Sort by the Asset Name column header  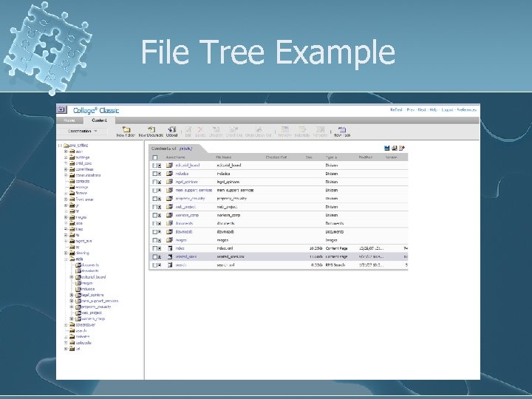click(x=175, y=157)
